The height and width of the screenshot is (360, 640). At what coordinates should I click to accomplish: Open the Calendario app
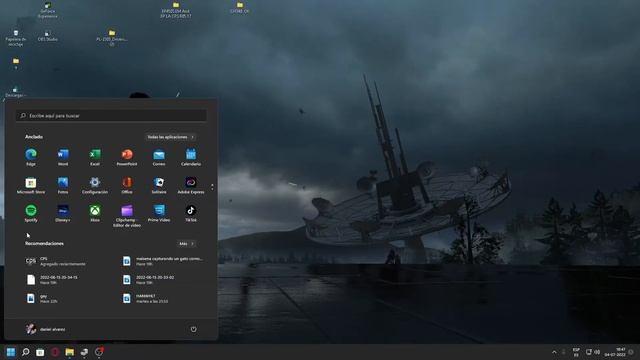pos(191,157)
